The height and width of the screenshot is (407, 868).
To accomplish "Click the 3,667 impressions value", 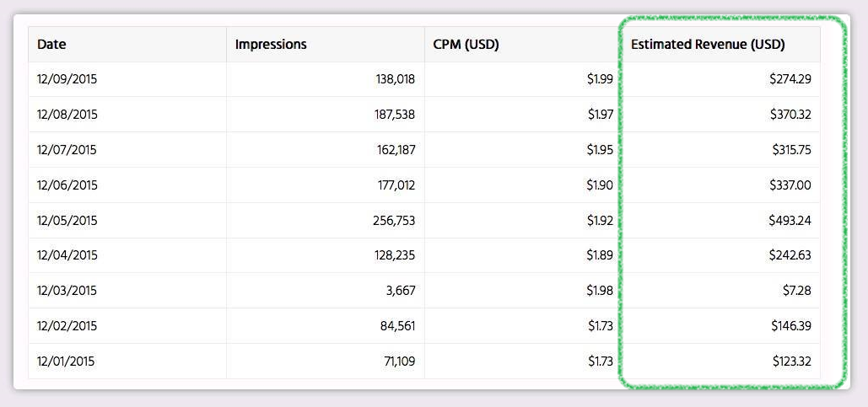I will tap(401, 291).
